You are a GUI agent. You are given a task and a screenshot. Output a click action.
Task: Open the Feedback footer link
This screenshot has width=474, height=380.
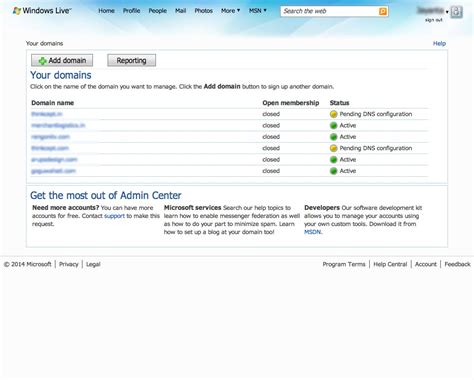pos(457,264)
